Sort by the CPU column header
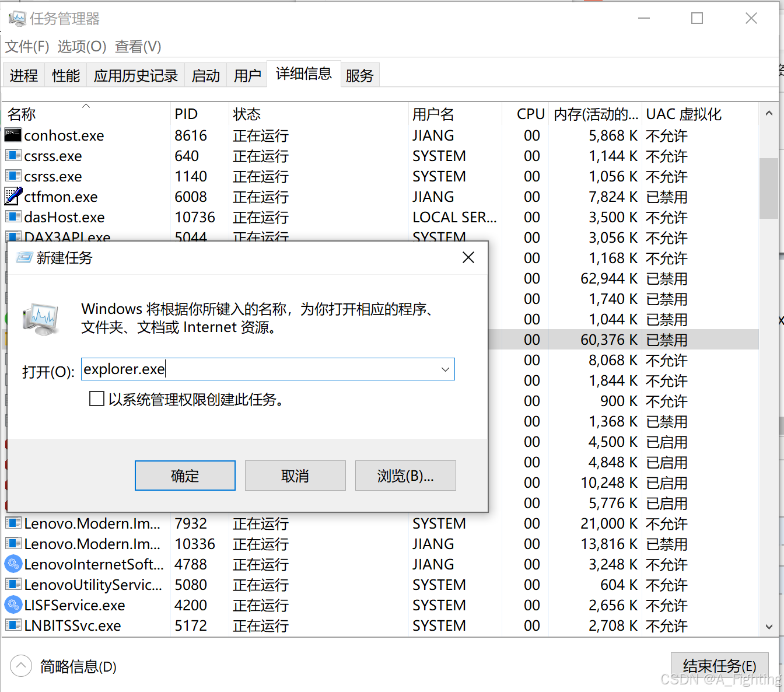The height and width of the screenshot is (692, 784). pos(525,114)
